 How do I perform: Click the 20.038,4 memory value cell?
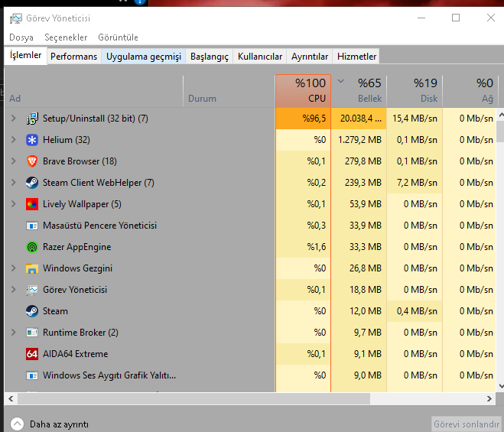click(x=359, y=119)
